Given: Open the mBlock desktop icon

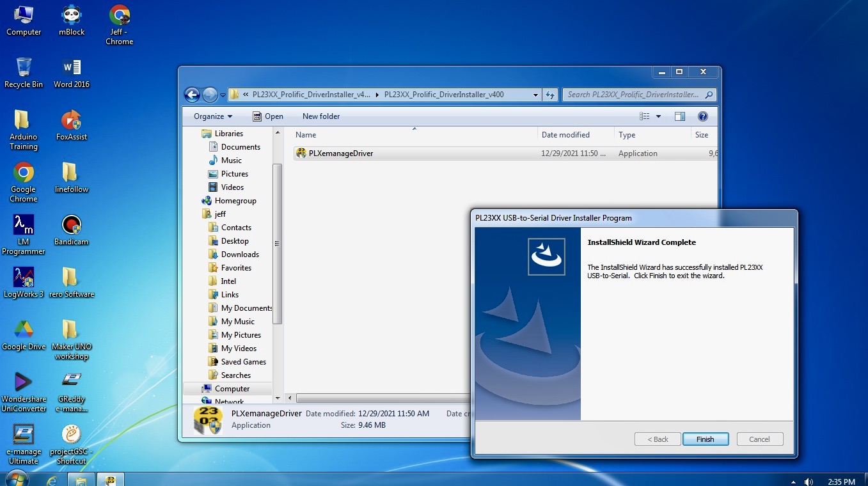Looking at the screenshot, I should tap(72, 20).
